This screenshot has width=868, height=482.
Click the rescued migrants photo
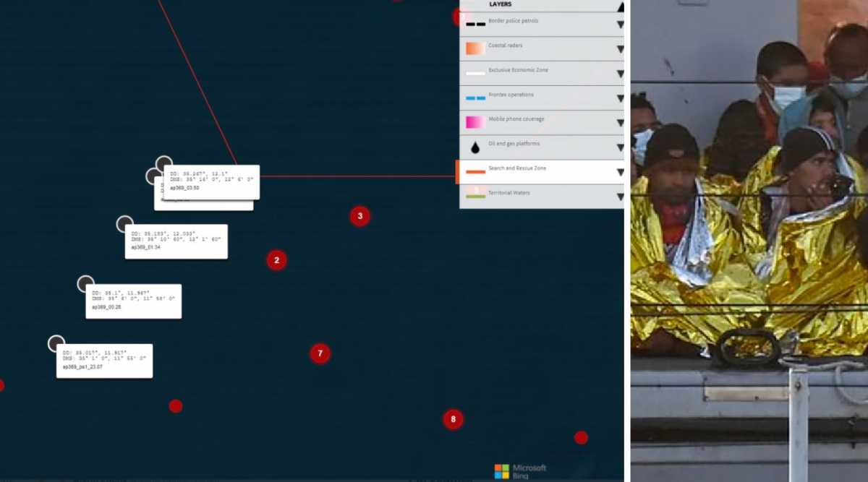749,241
